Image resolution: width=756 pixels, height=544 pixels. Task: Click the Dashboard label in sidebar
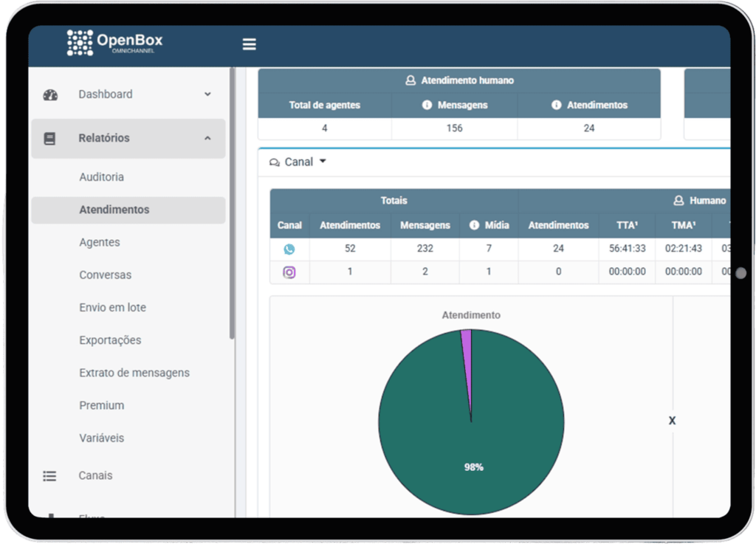click(106, 94)
